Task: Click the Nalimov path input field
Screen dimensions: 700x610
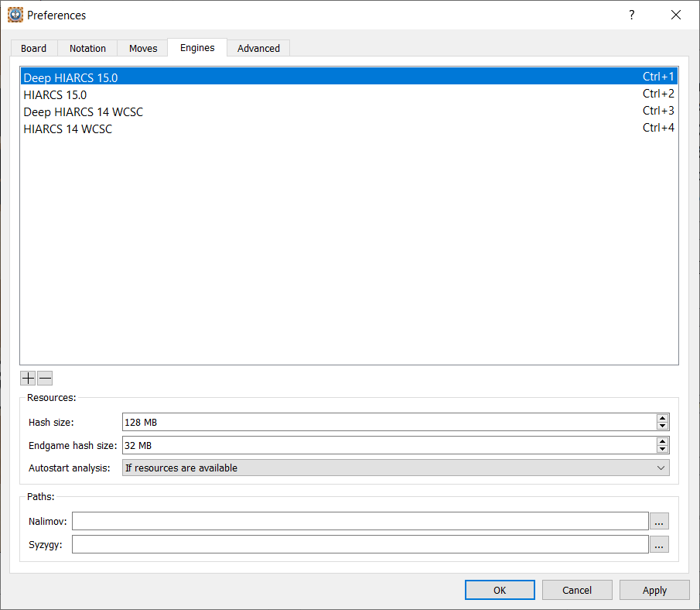Action: [360, 522]
